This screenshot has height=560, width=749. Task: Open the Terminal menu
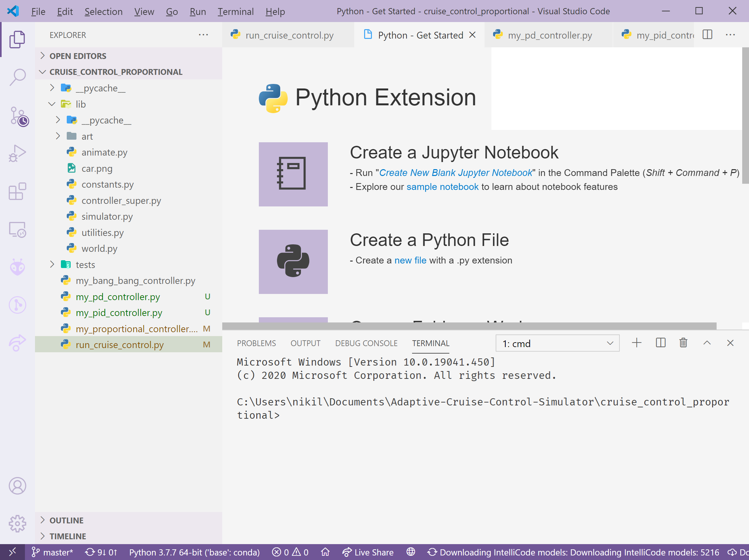pyautogui.click(x=235, y=12)
